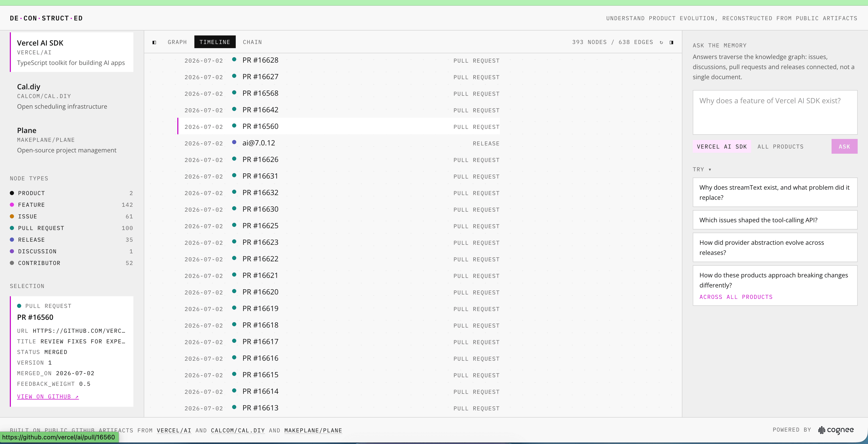Toggle PULL REQUEST node type filter

tap(71, 228)
